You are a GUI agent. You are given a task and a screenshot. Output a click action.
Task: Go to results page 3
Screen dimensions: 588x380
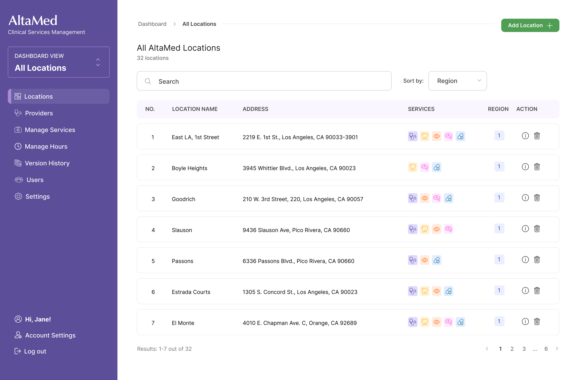524,349
